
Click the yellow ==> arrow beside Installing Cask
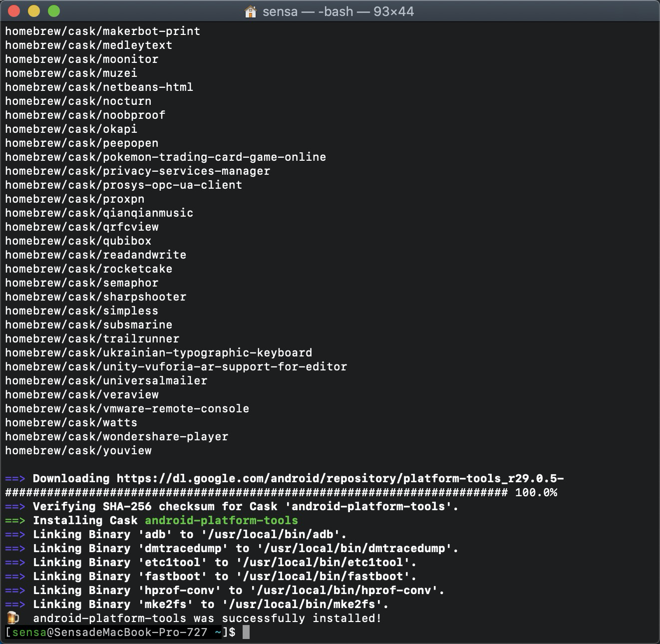pos(15,520)
